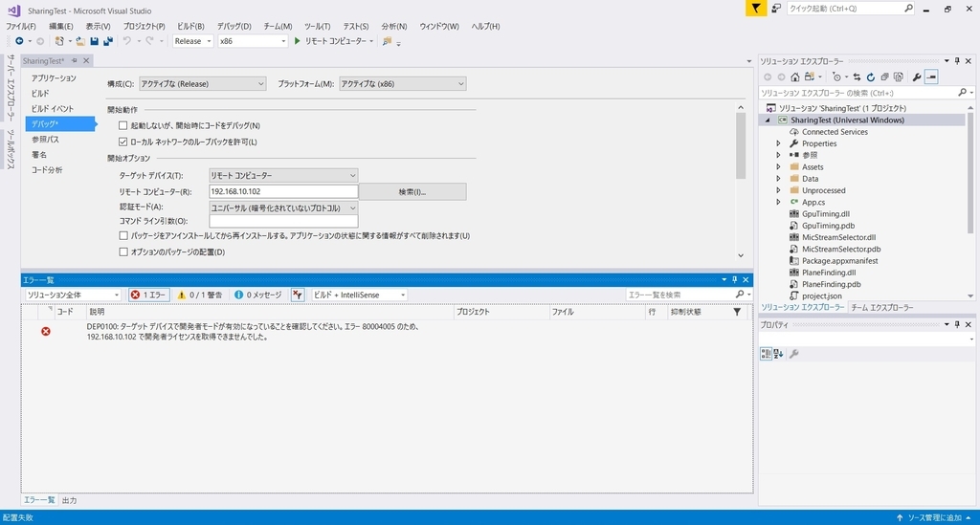980x525 pixels.
Task: Open the プラットフォーム 'アクティブな (x86)' dropdown
Action: pos(403,83)
